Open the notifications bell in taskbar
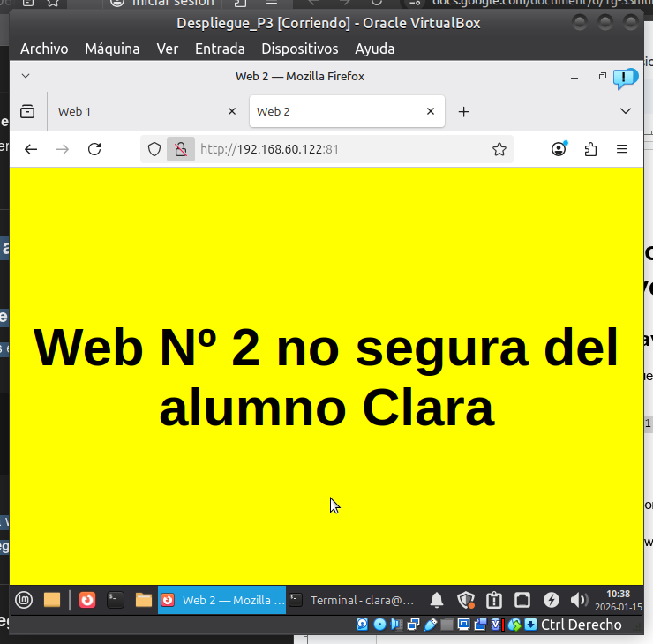This screenshot has height=644, width=653. pos(437,600)
